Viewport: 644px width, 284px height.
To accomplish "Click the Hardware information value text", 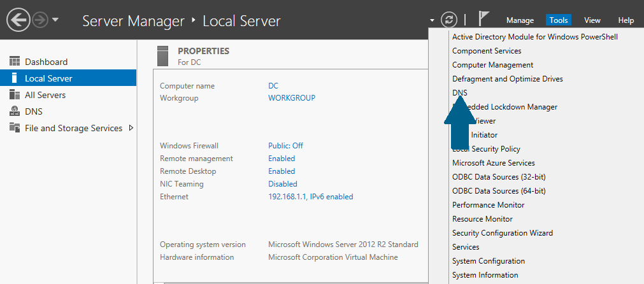I will click(x=333, y=257).
